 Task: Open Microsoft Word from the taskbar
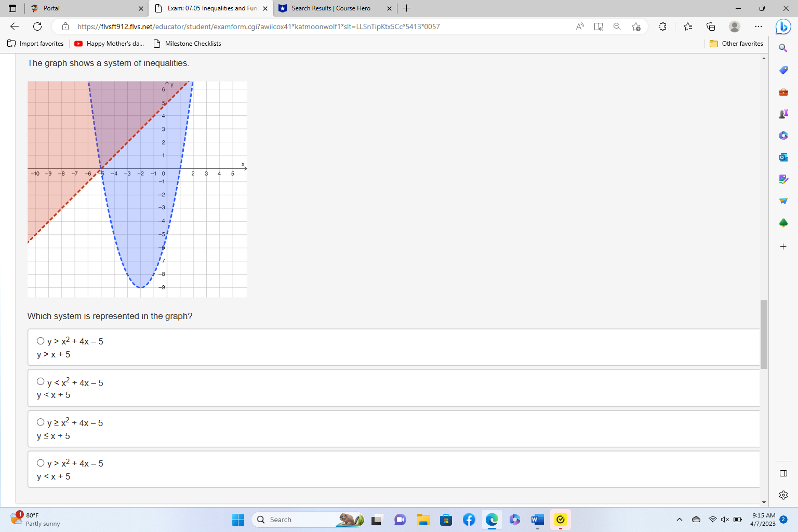[537, 520]
